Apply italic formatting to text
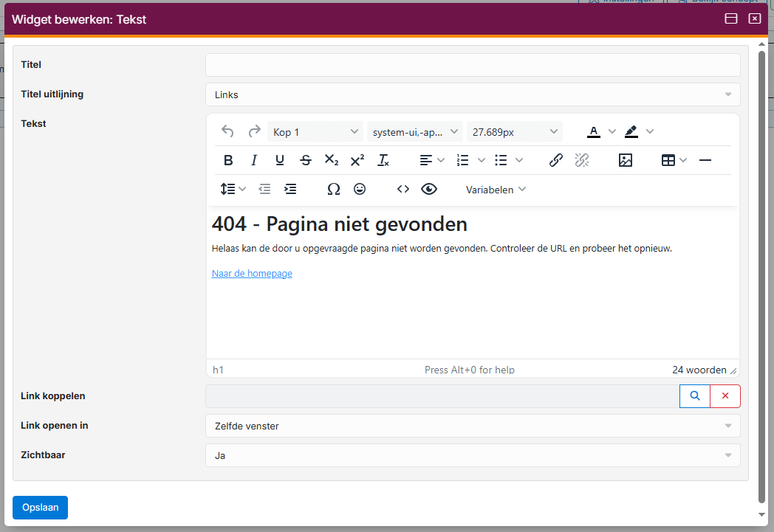Image resolution: width=774 pixels, height=532 pixels. (x=254, y=160)
